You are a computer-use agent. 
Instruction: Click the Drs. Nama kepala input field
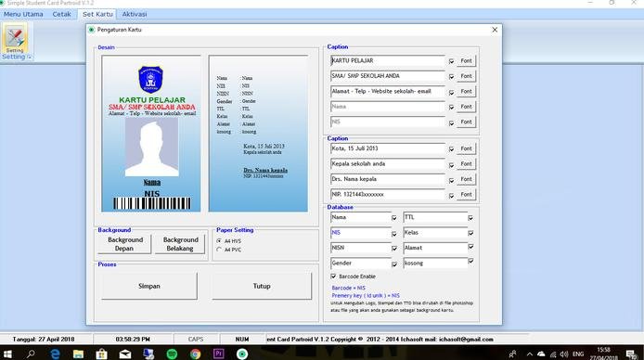tap(387, 179)
